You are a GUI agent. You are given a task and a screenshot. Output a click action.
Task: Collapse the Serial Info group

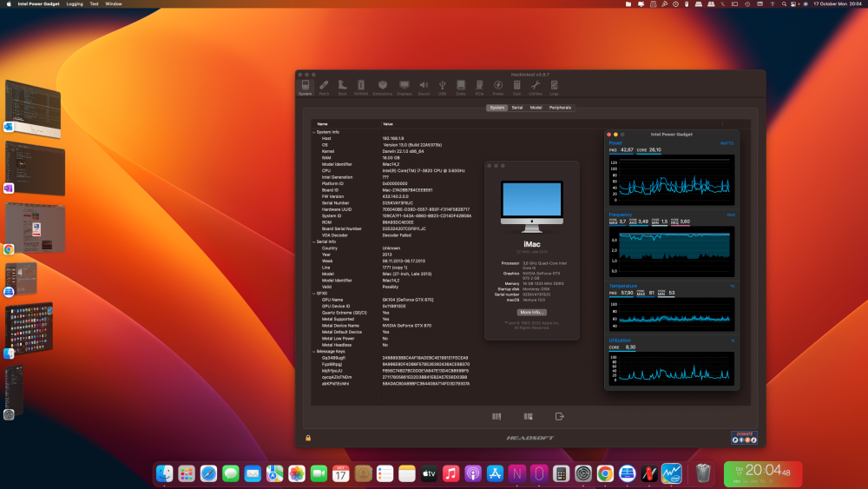(314, 242)
